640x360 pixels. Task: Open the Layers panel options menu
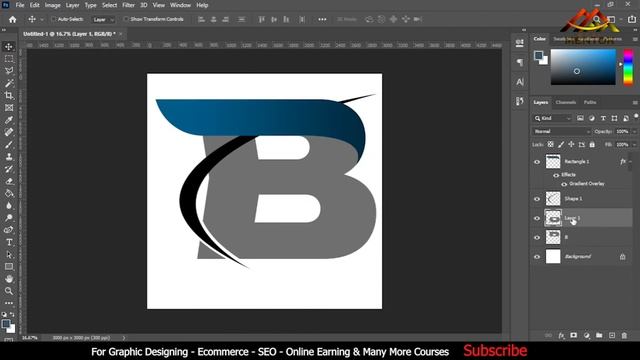pos(635,102)
